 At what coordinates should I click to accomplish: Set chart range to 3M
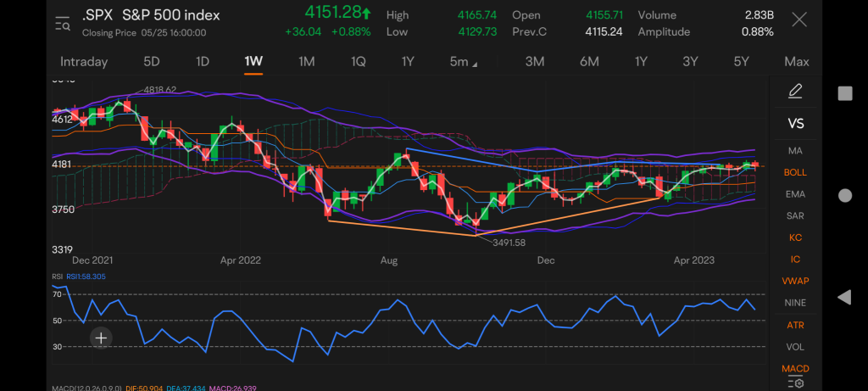[535, 61]
